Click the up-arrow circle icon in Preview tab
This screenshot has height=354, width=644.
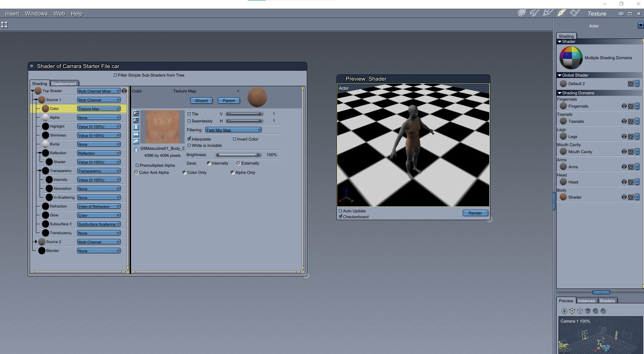pos(564,311)
